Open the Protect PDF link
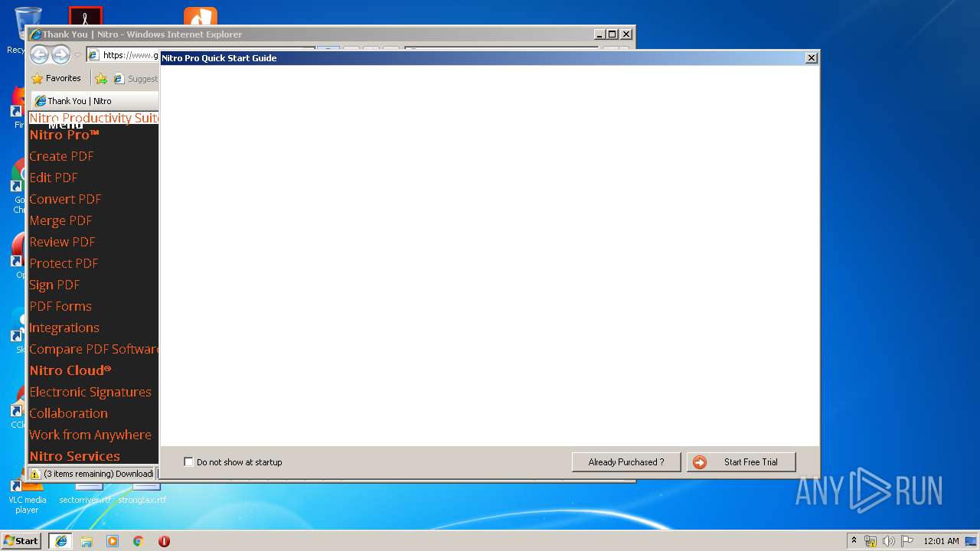This screenshot has width=980, height=551. pos(64,263)
